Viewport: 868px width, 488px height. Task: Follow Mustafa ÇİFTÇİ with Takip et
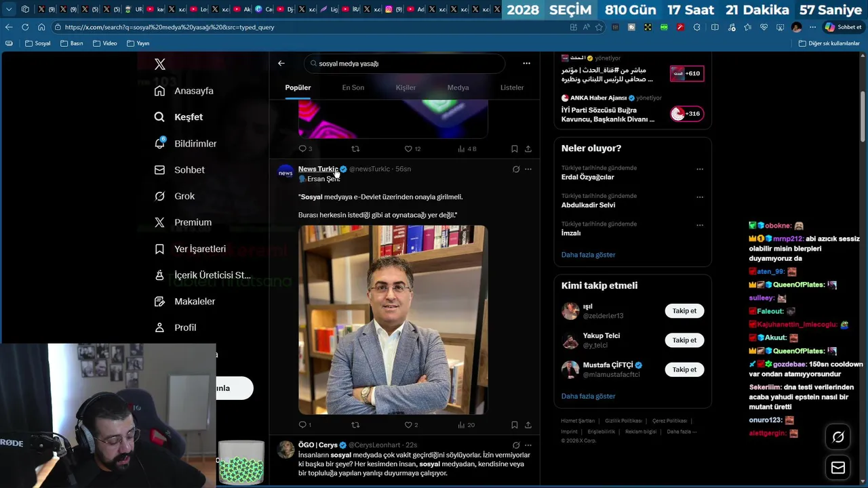(x=684, y=369)
